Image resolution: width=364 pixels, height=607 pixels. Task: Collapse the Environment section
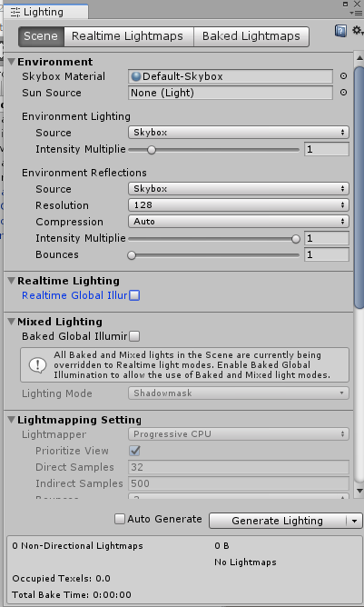point(11,62)
